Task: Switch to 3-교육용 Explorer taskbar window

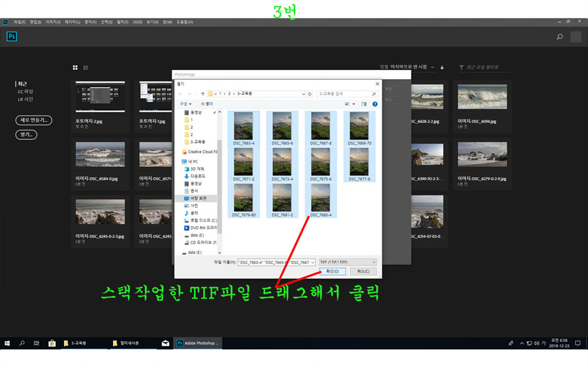Action: [83, 343]
